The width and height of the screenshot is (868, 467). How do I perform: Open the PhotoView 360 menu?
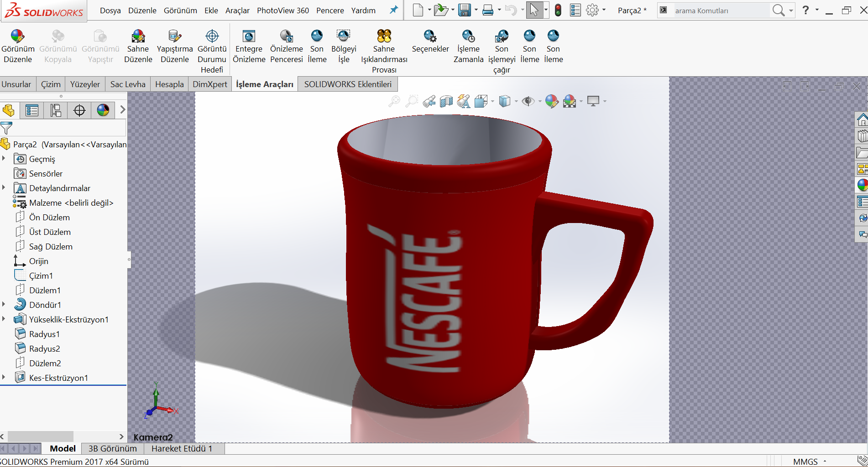point(282,10)
